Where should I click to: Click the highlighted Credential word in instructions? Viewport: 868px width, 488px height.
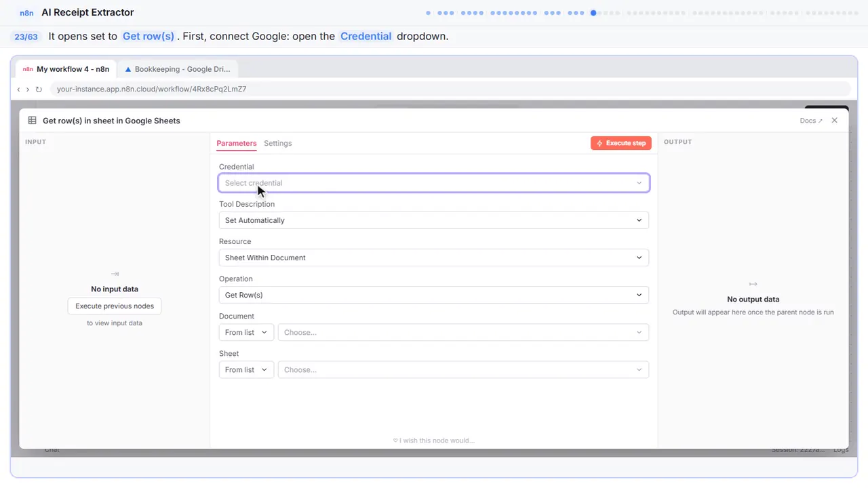pos(366,37)
